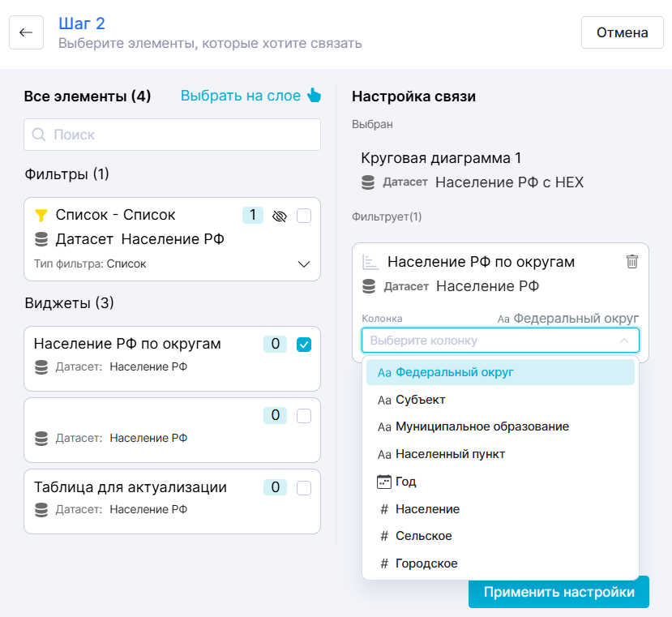Check the unnamed widget's checkbox
This screenshot has height=617, width=672.
(304, 416)
